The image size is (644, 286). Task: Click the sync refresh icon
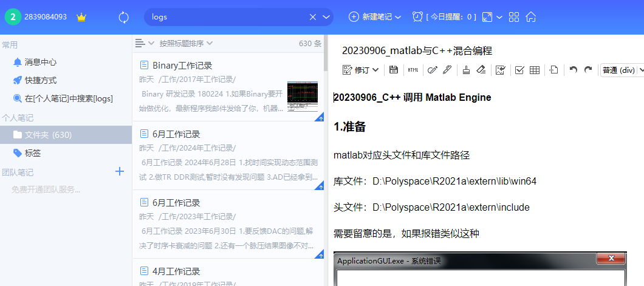coord(123,17)
